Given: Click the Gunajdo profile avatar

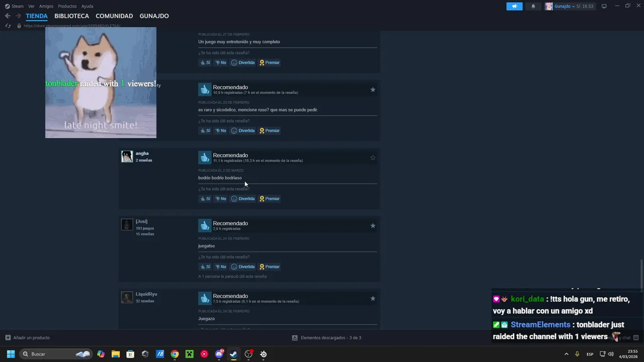Looking at the screenshot, I should coord(549,6).
